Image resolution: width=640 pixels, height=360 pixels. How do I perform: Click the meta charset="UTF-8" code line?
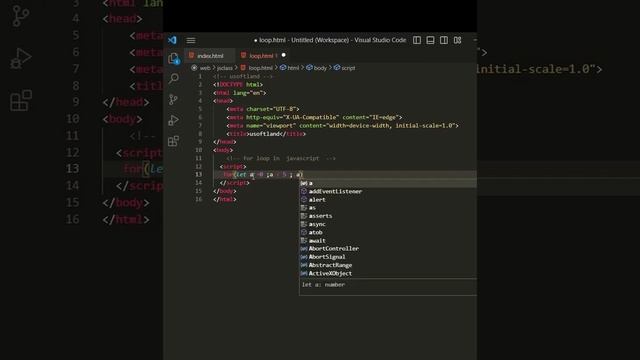[263, 109]
